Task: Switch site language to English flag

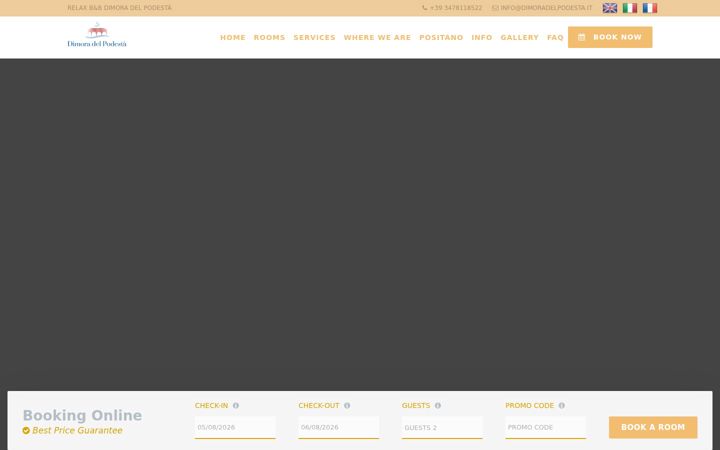Action: pyautogui.click(x=610, y=8)
